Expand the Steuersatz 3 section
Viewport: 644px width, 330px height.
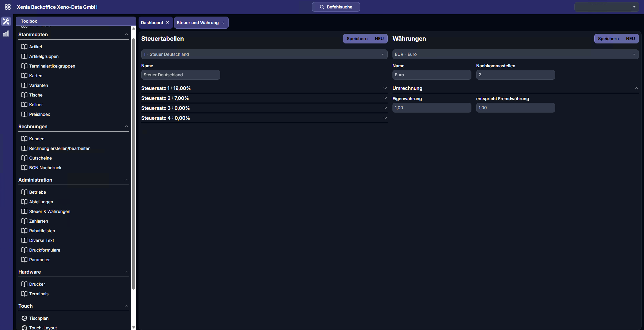(385, 108)
